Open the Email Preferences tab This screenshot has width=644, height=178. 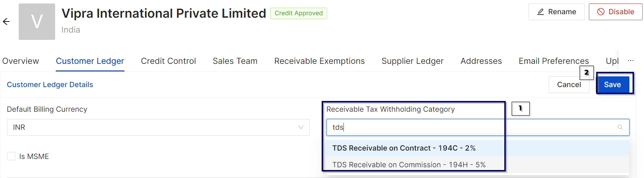click(x=554, y=61)
